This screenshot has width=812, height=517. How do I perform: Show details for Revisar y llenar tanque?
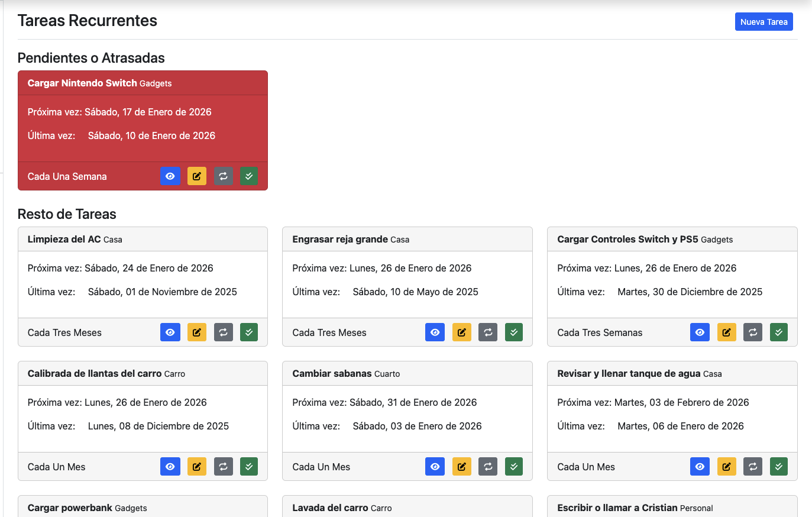pos(700,467)
